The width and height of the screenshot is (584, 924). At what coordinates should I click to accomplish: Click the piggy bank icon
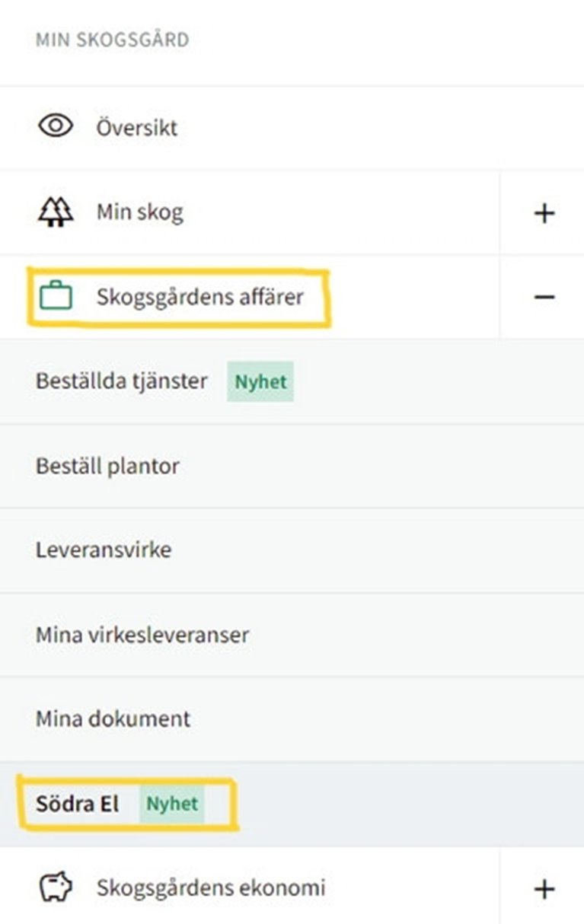(x=55, y=887)
